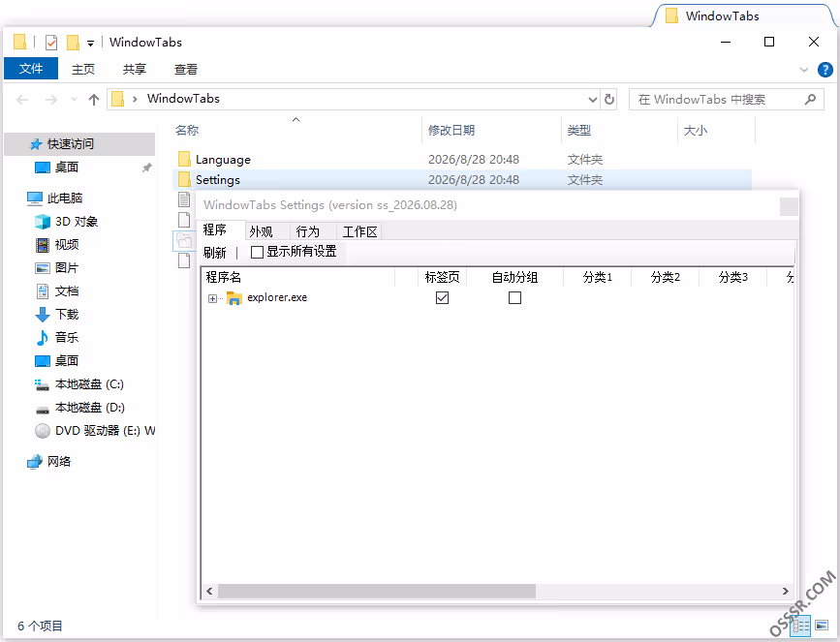840x642 pixels.
Task: Switch to details view layout icon
Action: coord(801,625)
